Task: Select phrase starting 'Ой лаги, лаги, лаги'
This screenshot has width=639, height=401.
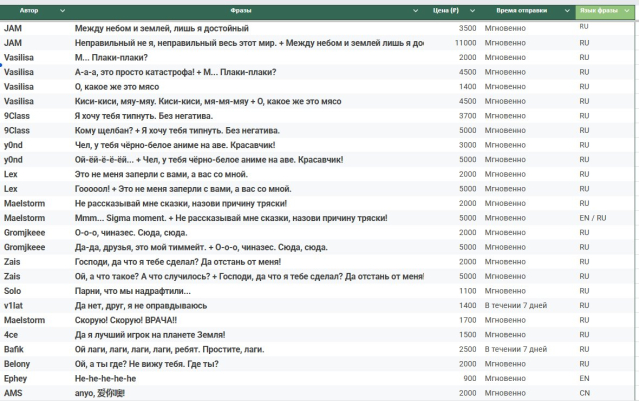Action: (170, 350)
